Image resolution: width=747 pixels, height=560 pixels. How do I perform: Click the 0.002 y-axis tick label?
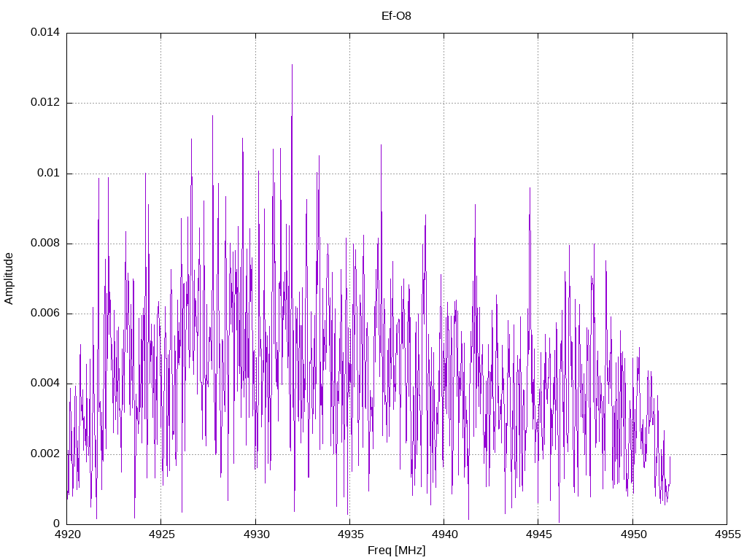click(45, 454)
